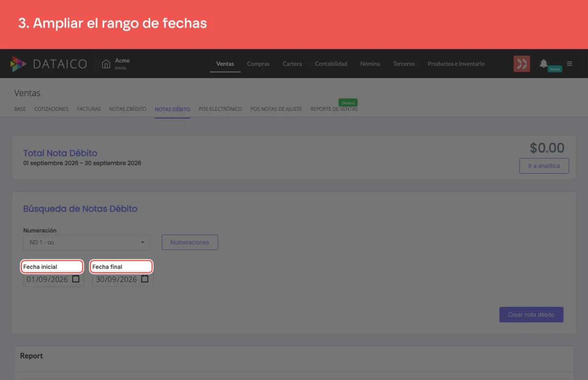
Task: Click the Fecha inicial date field
Action: (x=54, y=279)
